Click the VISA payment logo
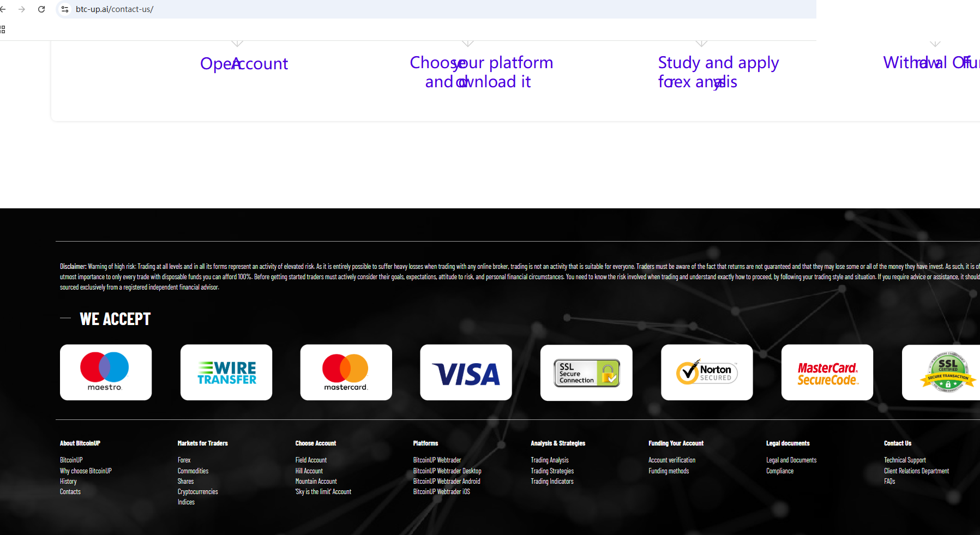 [466, 372]
